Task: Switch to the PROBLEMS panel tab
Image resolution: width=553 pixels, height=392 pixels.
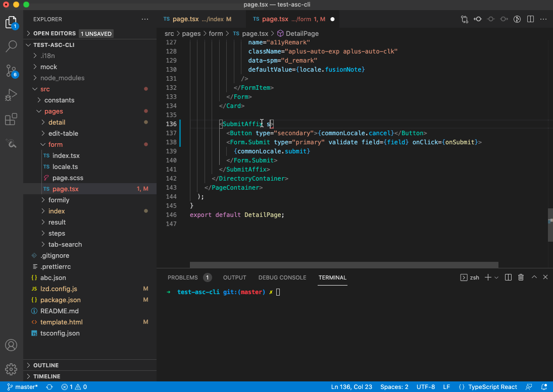Action: coord(183,277)
